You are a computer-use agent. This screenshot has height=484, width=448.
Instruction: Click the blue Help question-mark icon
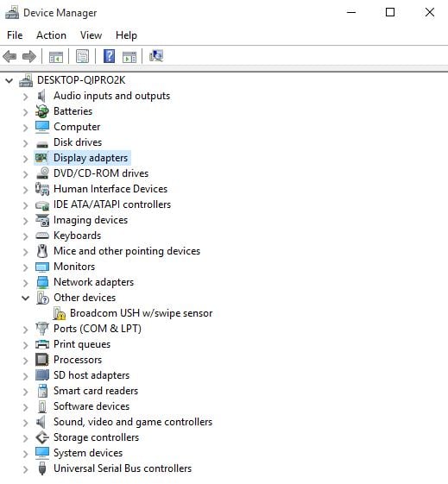pos(109,56)
